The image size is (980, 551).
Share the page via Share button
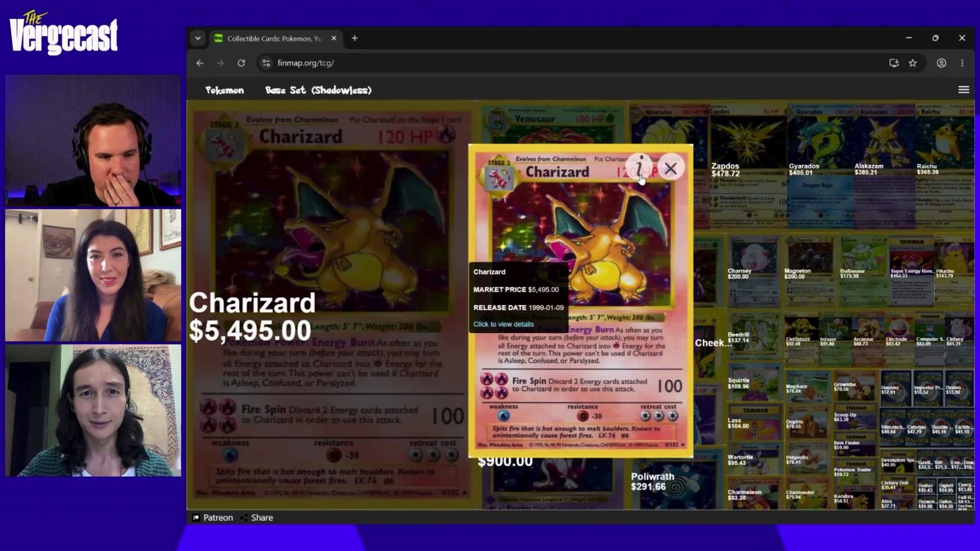(x=257, y=518)
